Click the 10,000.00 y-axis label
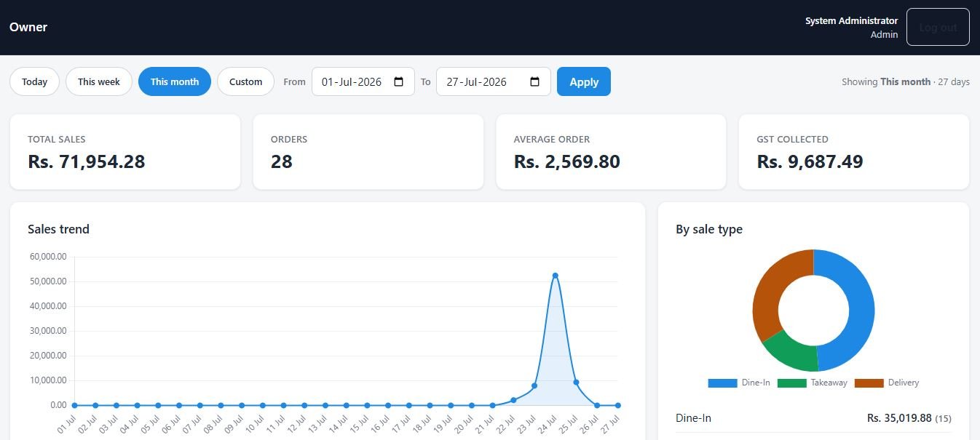This screenshot has width=980, height=440. click(49, 380)
